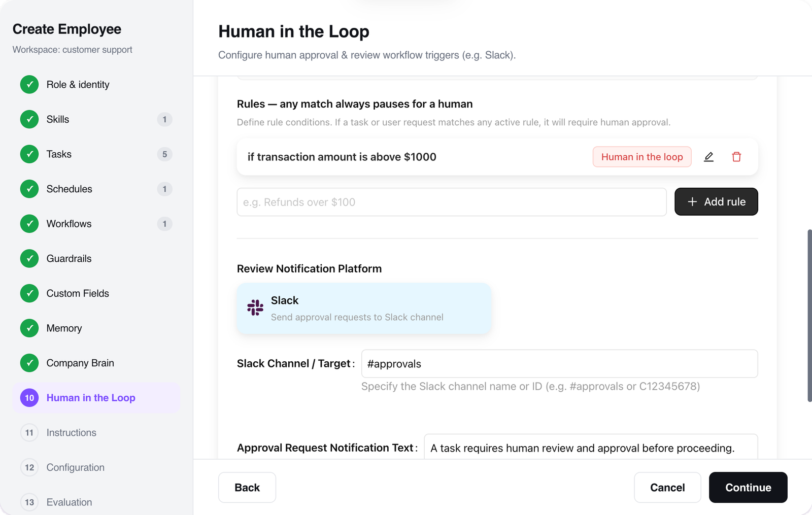Click the Slack logo icon
This screenshot has width=812, height=515.
(255, 307)
